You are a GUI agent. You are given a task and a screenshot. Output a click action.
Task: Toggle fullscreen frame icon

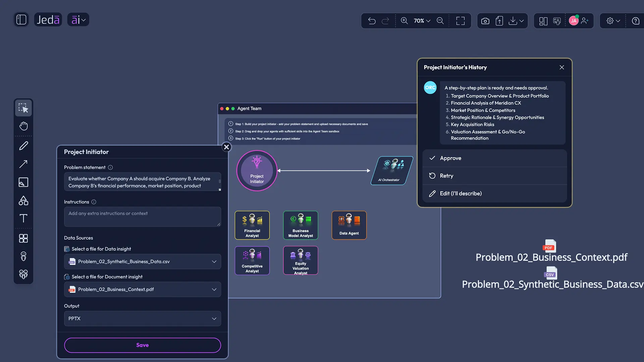coord(461,21)
